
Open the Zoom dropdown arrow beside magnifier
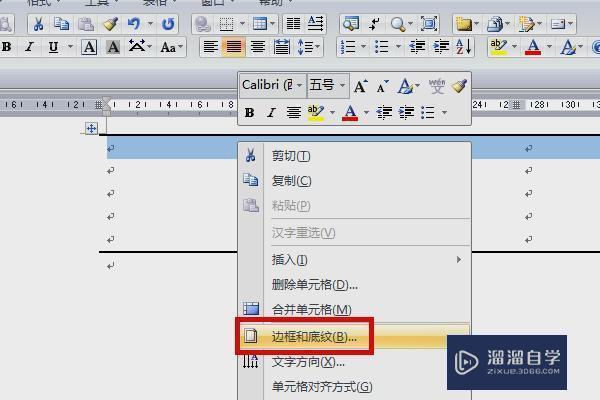point(410,24)
